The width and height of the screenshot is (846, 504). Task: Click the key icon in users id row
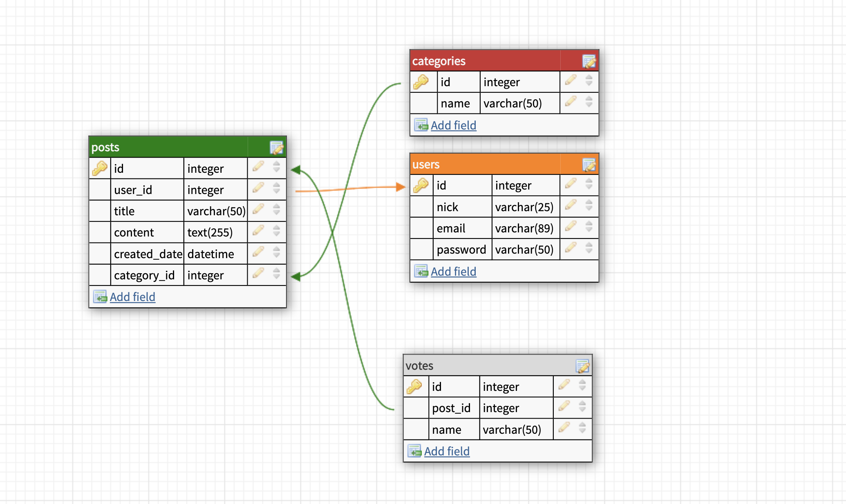[x=421, y=185]
